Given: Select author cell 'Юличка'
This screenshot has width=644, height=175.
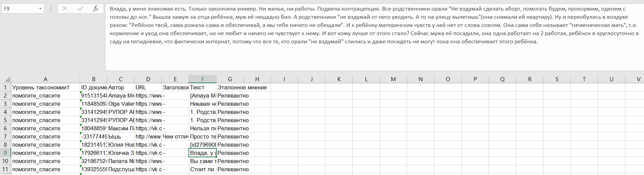Looking at the screenshot, I should coord(121,153).
